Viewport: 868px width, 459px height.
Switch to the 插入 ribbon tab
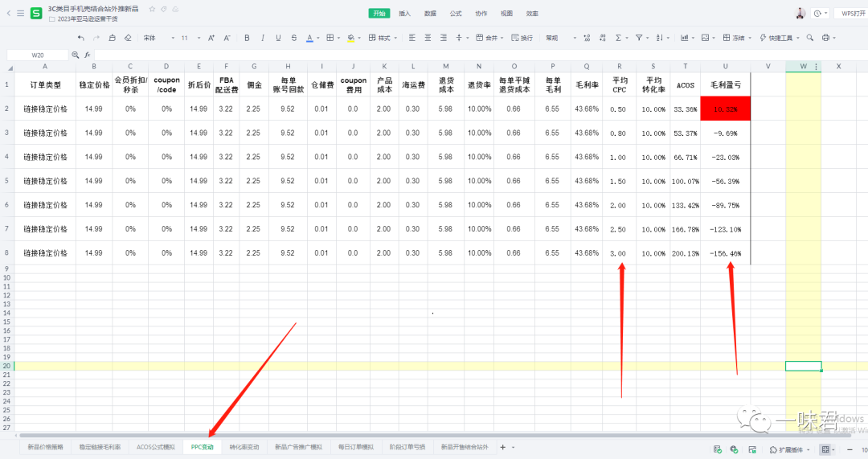click(x=404, y=14)
